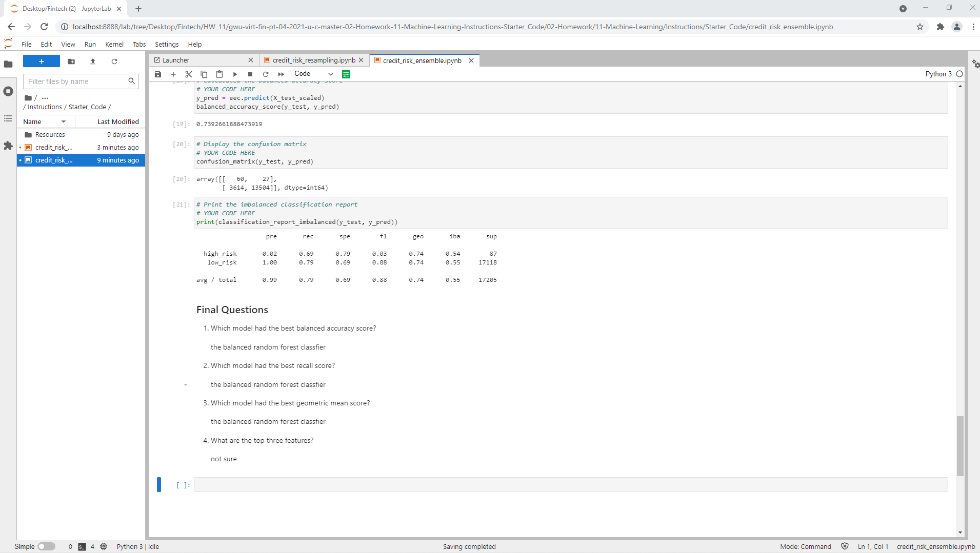Create a new folder in file browser
Screen dimensions: 980x553
(71, 62)
